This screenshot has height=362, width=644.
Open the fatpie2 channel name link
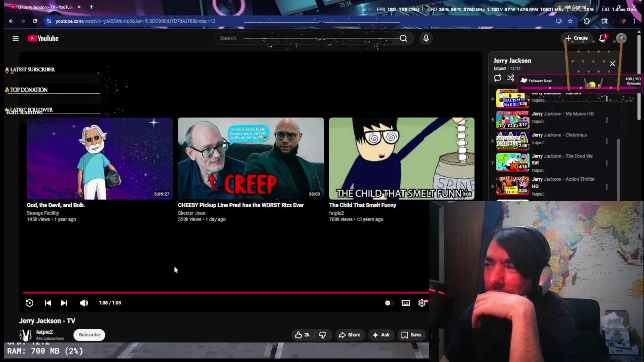click(44, 332)
